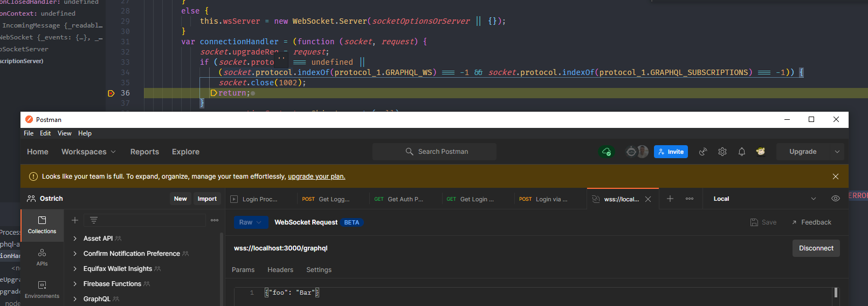Follow the upgrade your plan link

click(x=316, y=176)
